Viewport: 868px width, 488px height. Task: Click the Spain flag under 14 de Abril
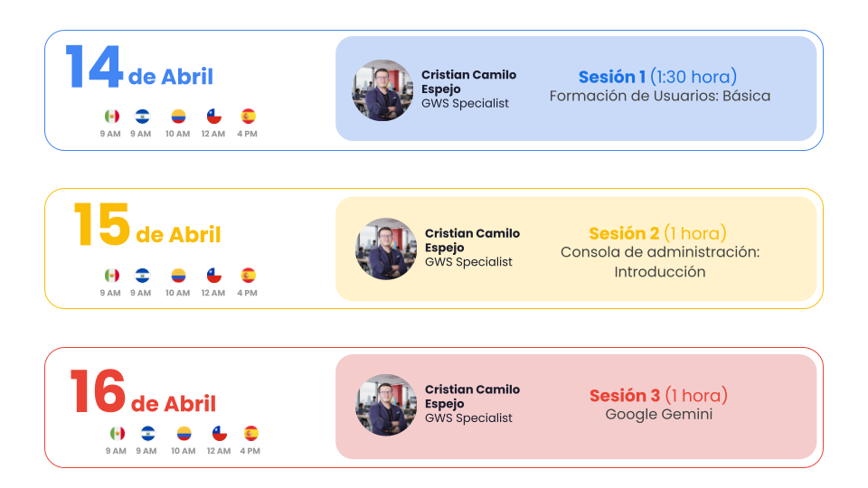click(x=248, y=117)
